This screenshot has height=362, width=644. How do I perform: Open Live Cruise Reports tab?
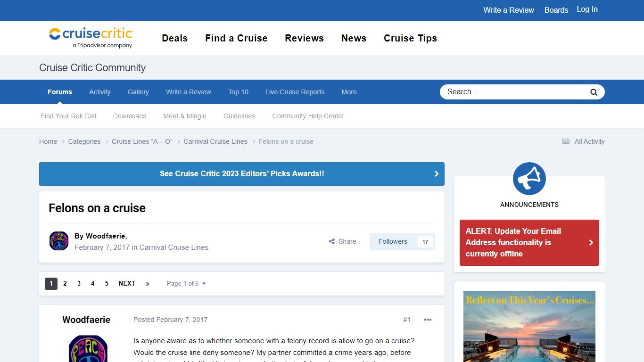[x=295, y=92]
